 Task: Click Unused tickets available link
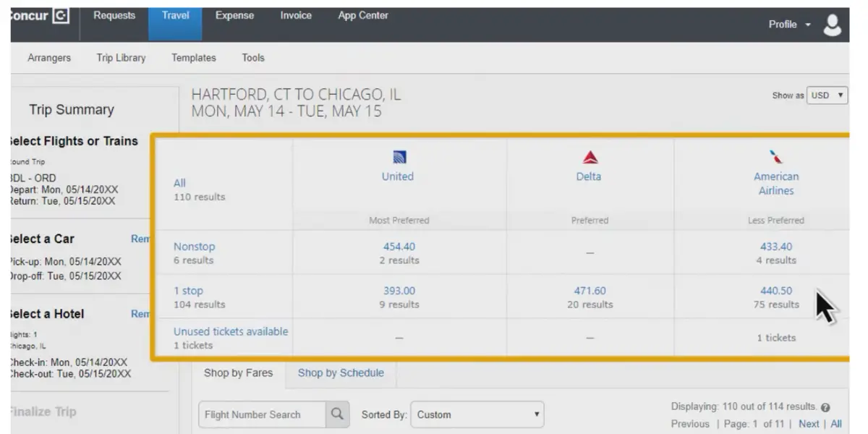click(231, 331)
